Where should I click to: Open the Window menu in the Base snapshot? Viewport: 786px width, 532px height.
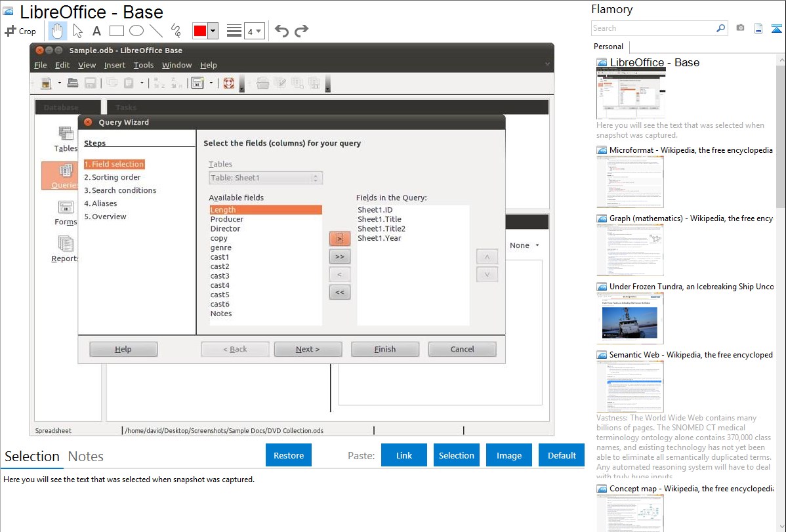pos(176,65)
